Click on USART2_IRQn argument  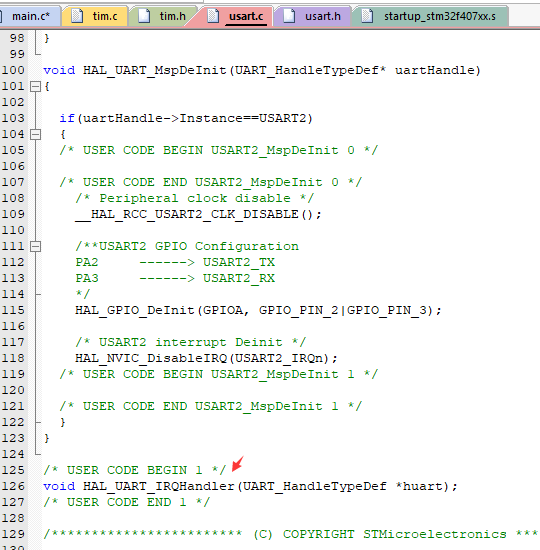pos(279,358)
